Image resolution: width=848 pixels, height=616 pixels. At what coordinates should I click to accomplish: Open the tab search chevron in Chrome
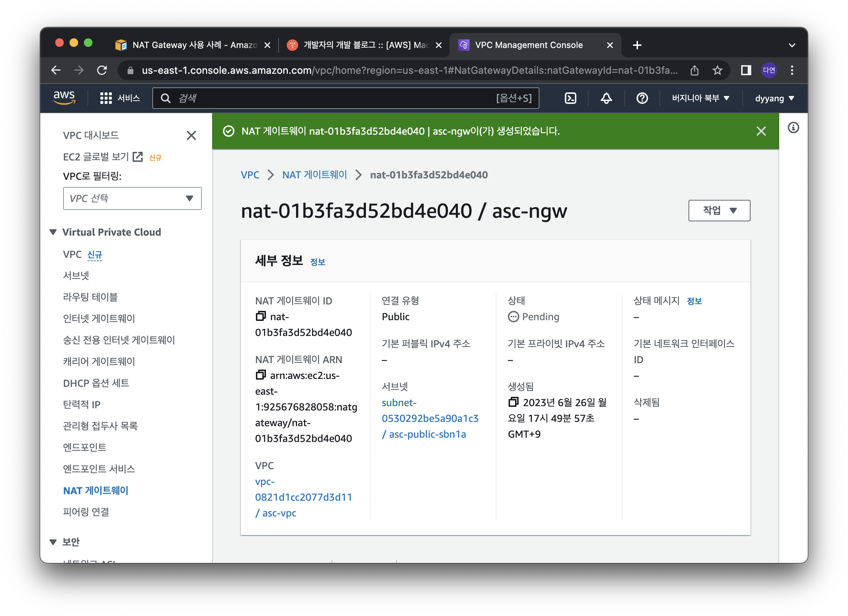coord(791,45)
